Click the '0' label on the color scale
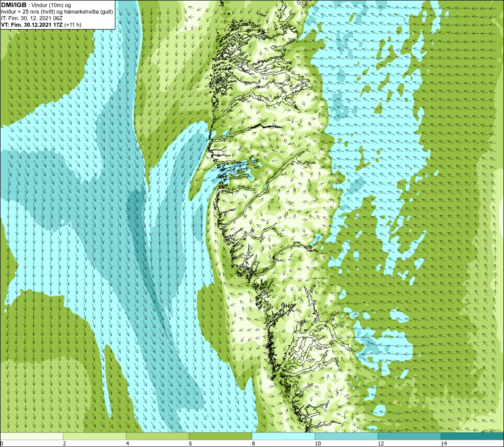This screenshot has width=504, height=447. (x=2, y=443)
